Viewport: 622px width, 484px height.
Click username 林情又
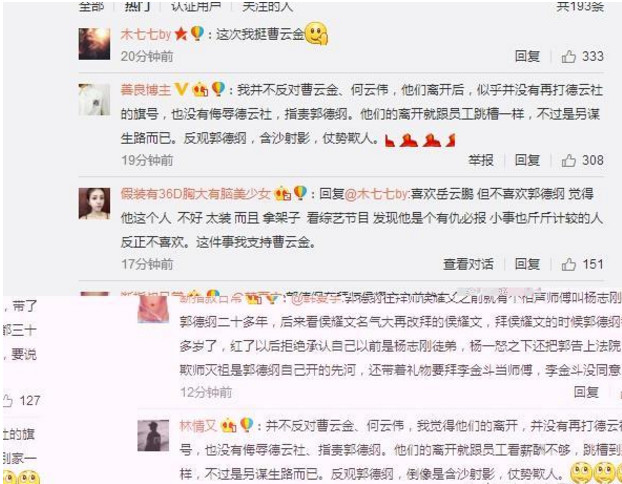click(198, 426)
